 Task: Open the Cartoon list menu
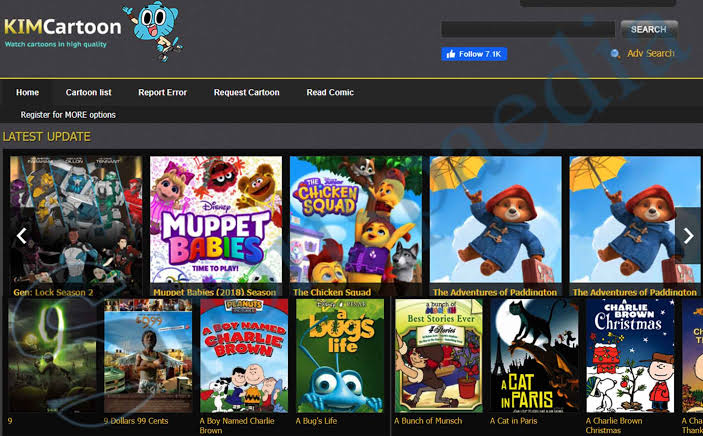89,93
